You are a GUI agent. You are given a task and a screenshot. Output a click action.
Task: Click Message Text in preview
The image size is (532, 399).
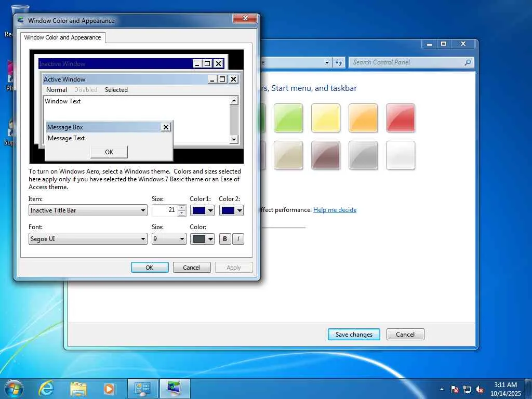66,138
